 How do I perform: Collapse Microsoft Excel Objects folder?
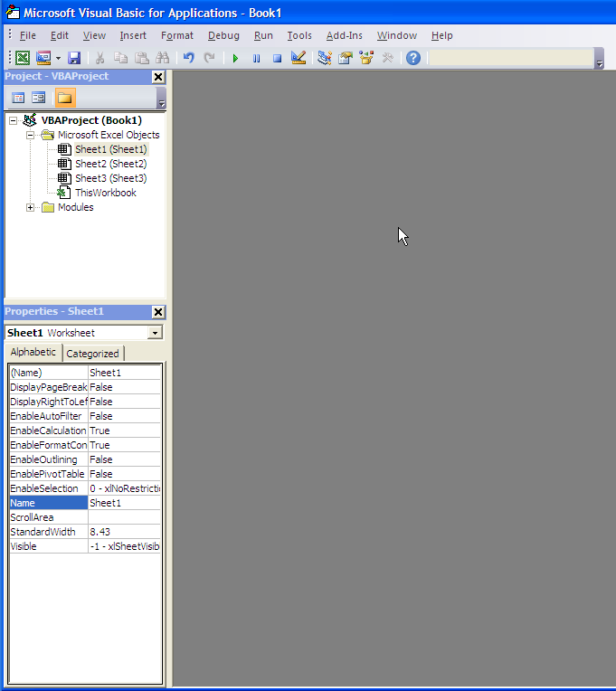point(30,135)
